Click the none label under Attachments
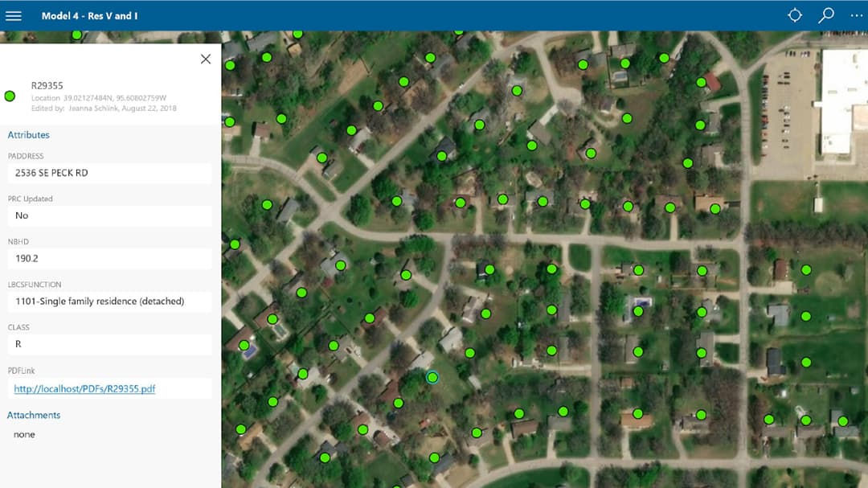 tap(24, 434)
